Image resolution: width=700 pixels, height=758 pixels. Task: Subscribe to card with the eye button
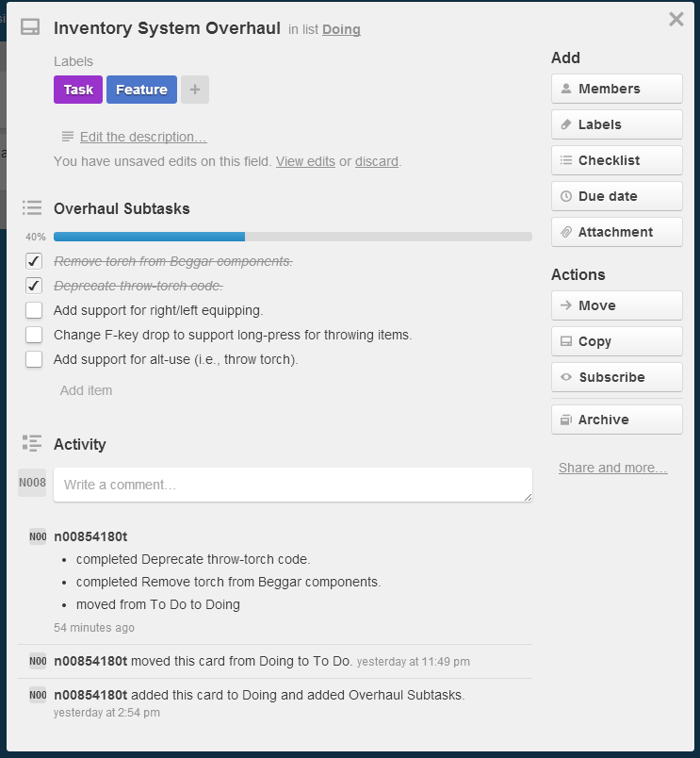coord(616,377)
